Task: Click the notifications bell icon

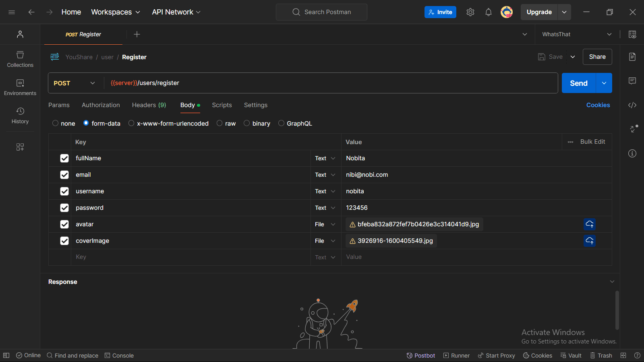Action: 488,12
